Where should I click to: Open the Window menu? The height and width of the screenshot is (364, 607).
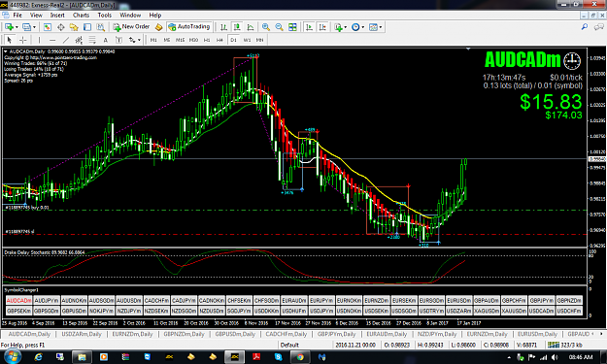pyautogui.click(x=130, y=16)
